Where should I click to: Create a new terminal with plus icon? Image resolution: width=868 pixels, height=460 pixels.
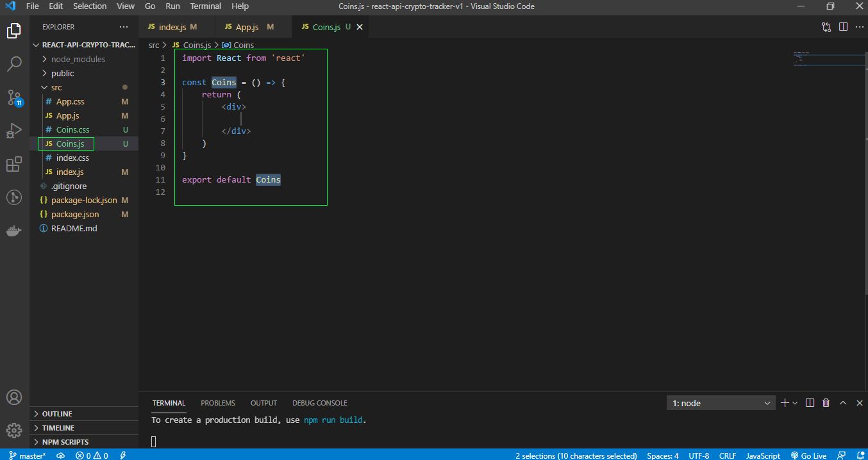[785, 403]
